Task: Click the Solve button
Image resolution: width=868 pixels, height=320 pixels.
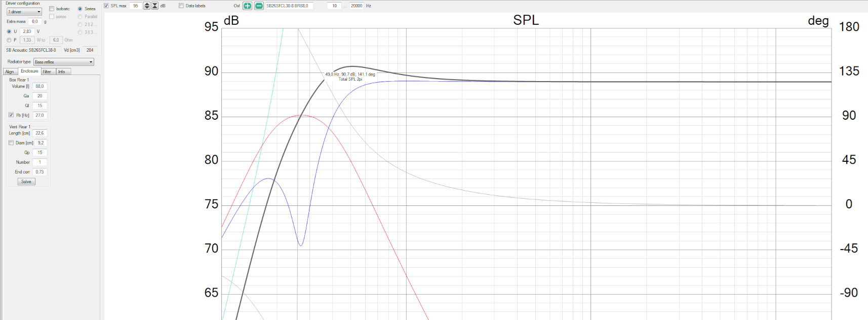Action: [26, 182]
